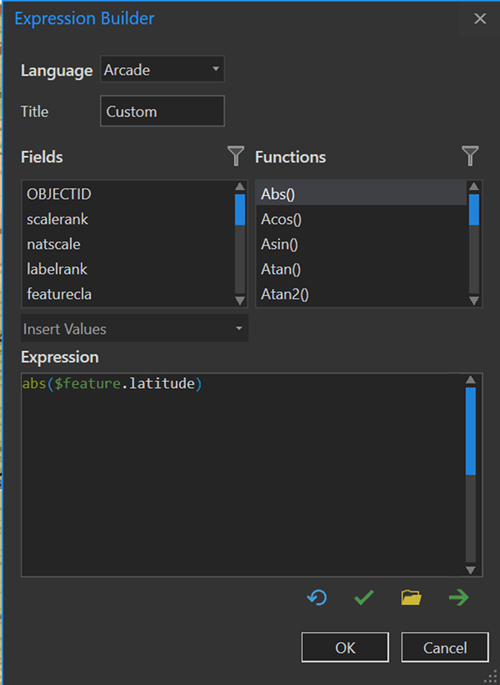This screenshot has height=685, width=500.
Task: Close the Expression Builder dialog
Action: coord(480,18)
